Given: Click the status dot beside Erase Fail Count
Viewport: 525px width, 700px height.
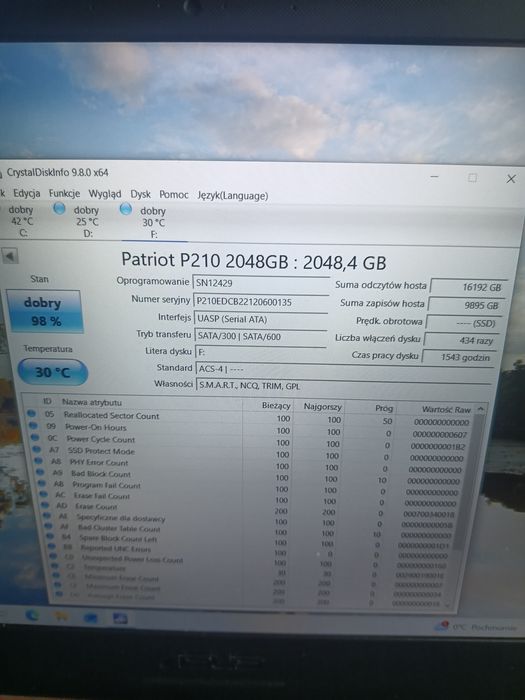Looking at the screenshot, I should [x=43, y=494].
